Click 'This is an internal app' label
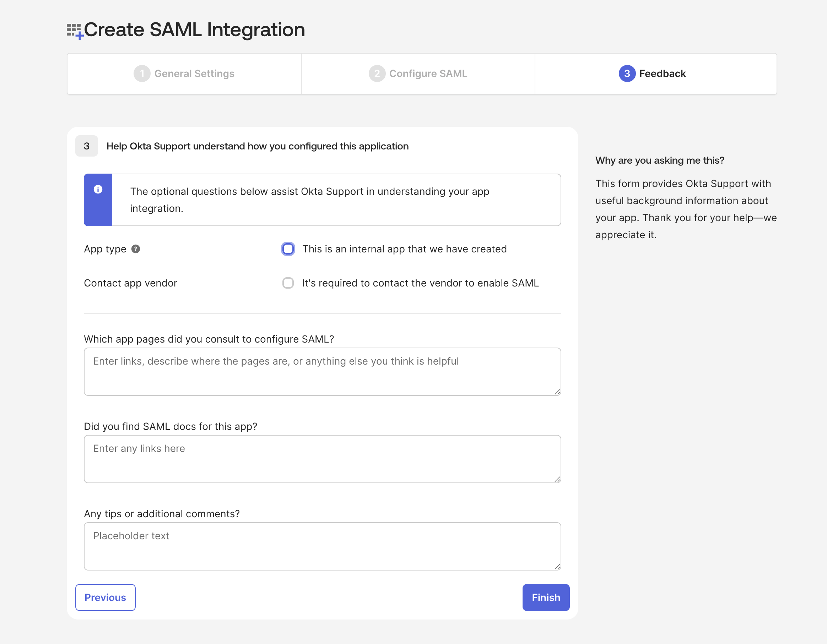This screenshot has width=827, height=644. (x=404, y=249)
